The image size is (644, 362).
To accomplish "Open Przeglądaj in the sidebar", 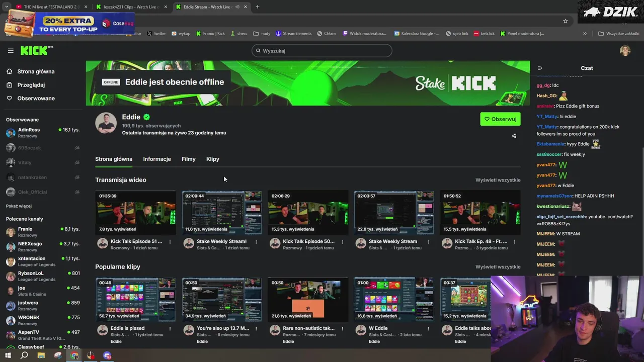I will [x=31, y=85].
